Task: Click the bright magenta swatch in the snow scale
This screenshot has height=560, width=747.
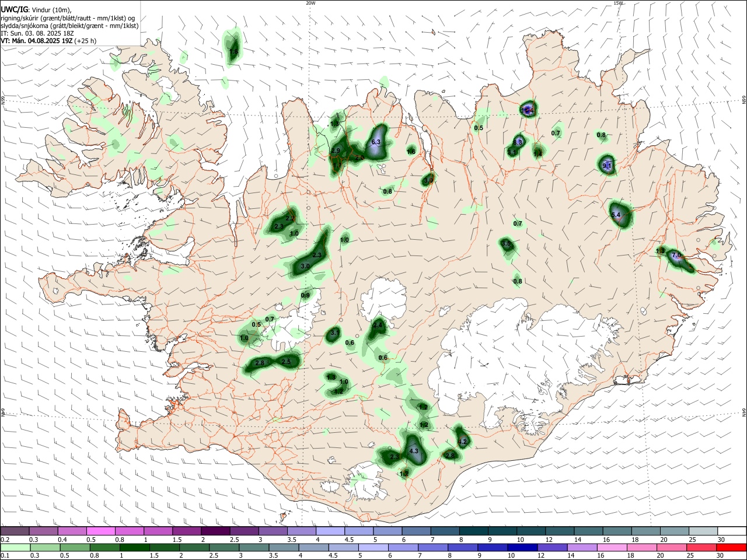Action: [x=101, y=531]
